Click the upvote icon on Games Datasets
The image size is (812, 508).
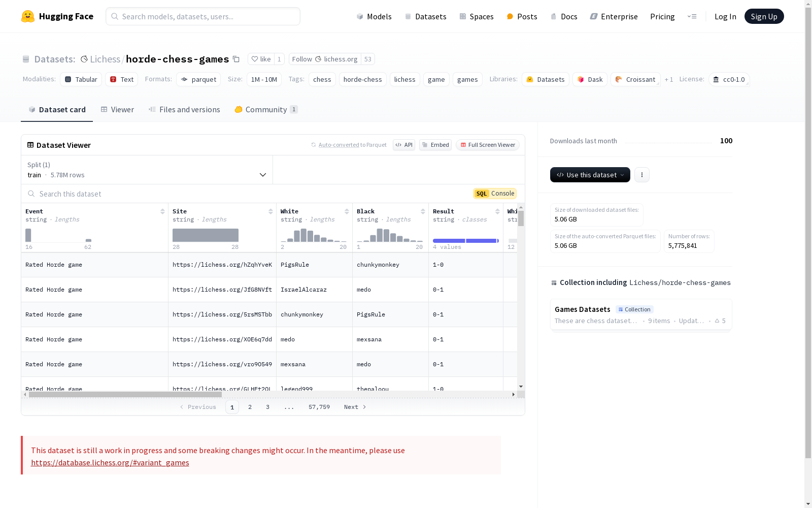717,321
